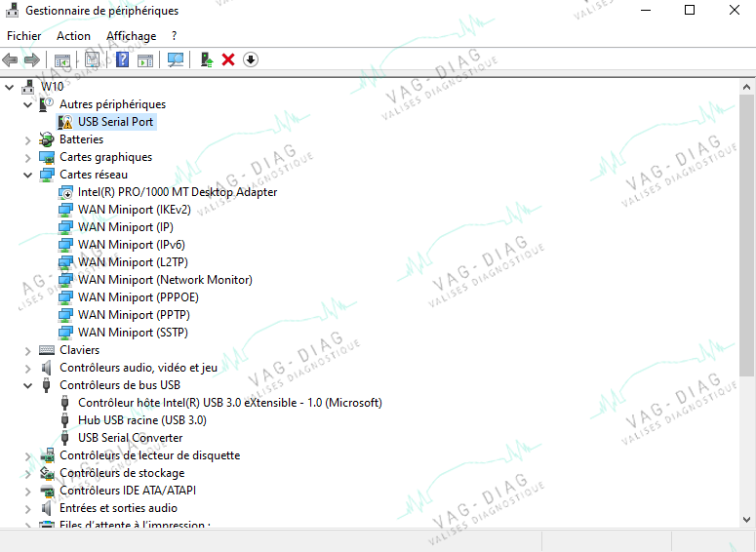Click the scrollbar up arrow
Image resolution: width=756 pixels, height=552 pixels.
[x=747, y=87]
